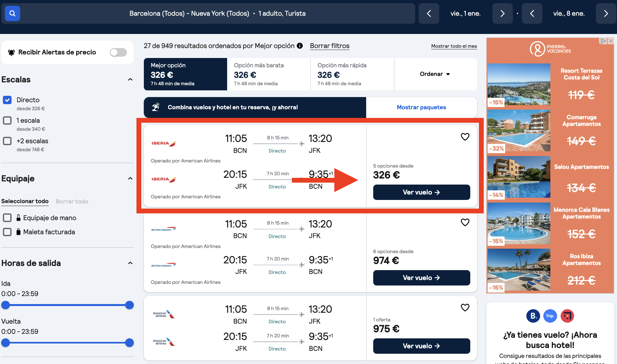Toggle Recibir Alertas de precio switch
Viewport: 617px width, 364px height.
click(118, 52)
